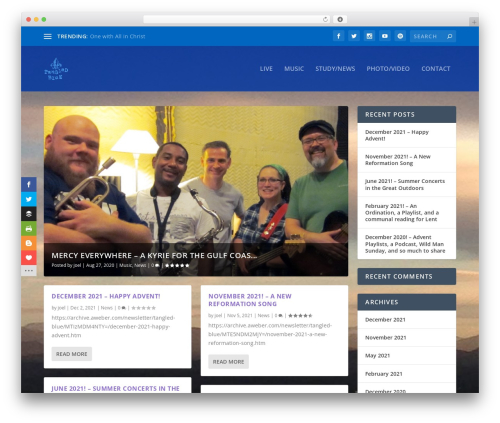Click the Blogger share icon in sidebar
This screenshot has height=423, width=500.
tap(29, 243)
